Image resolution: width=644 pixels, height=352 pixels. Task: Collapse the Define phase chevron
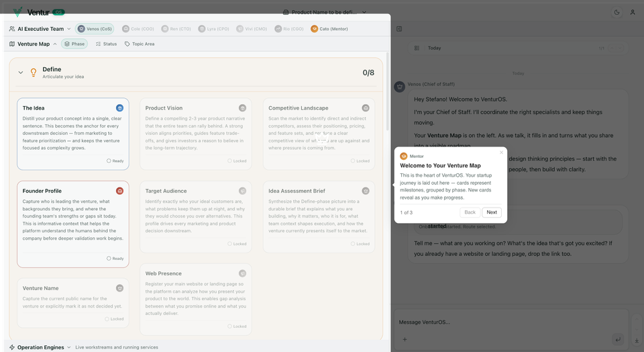coord(20,73)
